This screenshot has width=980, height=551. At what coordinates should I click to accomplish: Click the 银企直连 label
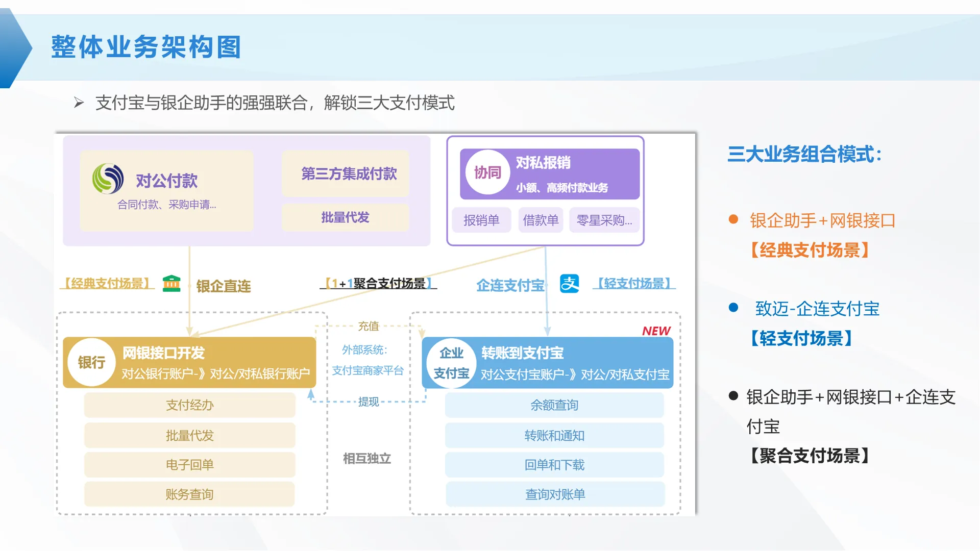(x=224, y=286)
